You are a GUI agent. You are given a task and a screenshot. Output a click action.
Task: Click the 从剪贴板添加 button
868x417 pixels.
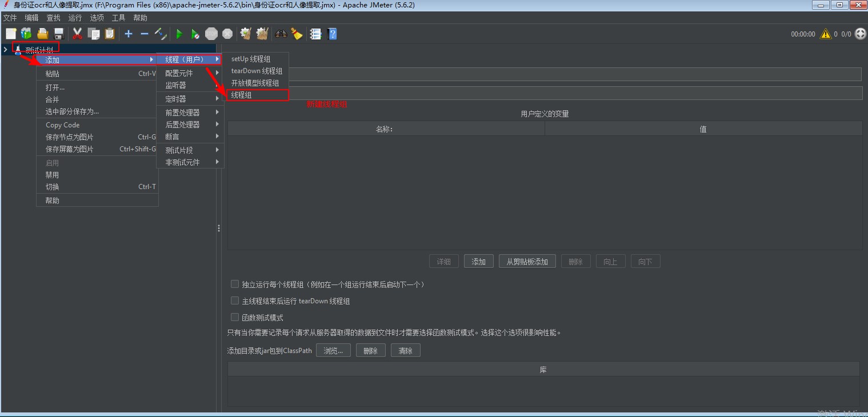[x=527, y=262]
